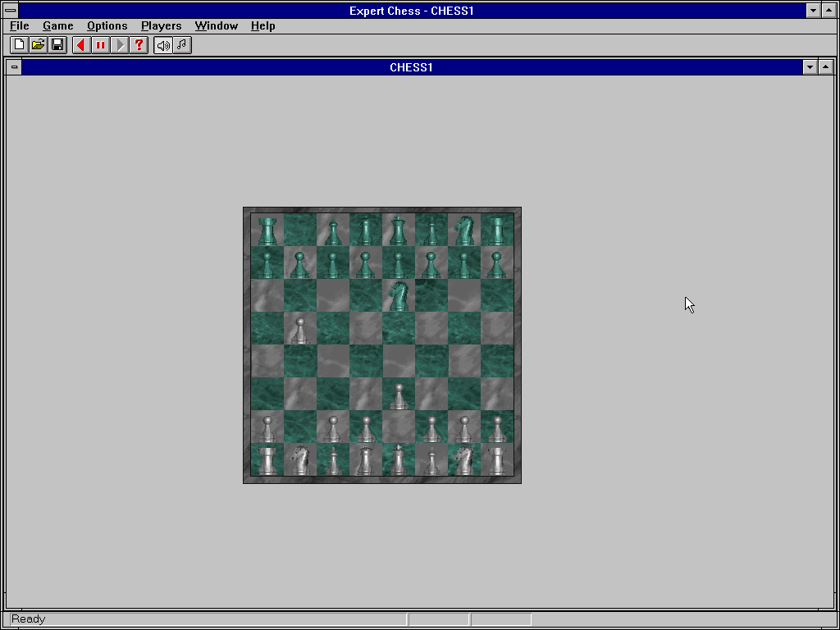
Task: Open a saved game with folder icon
Action: [x=38, y=45]
